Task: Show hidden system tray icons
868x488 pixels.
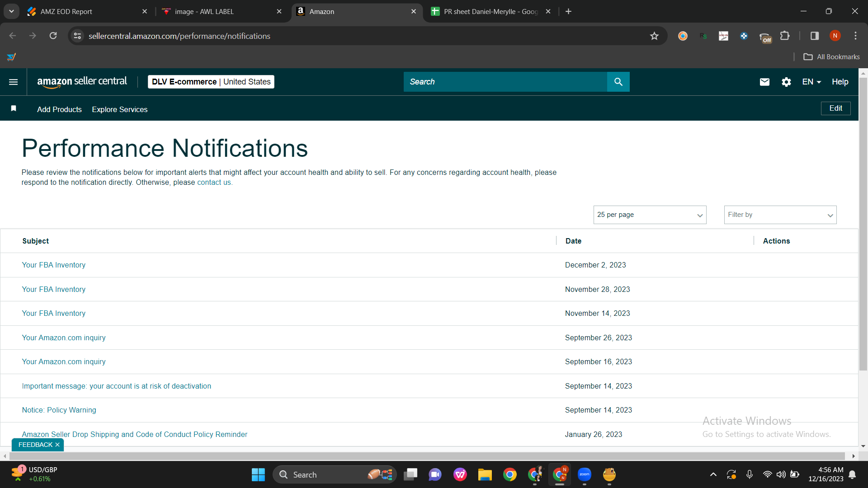Action: (713, 474)
